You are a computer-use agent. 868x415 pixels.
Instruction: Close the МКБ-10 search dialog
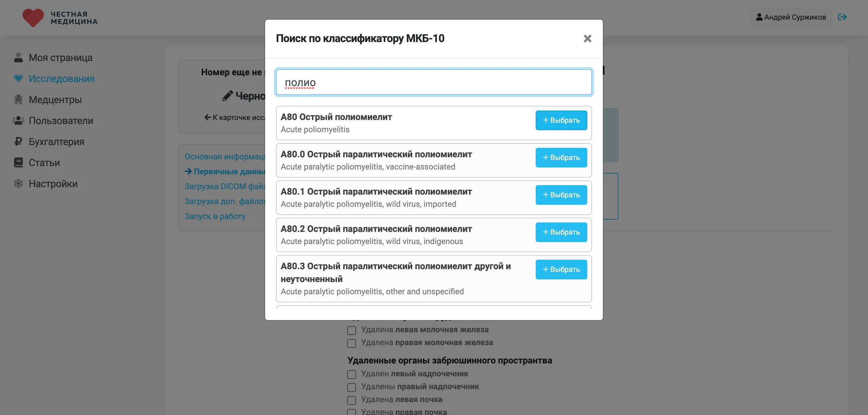click(x=587, y=39)
